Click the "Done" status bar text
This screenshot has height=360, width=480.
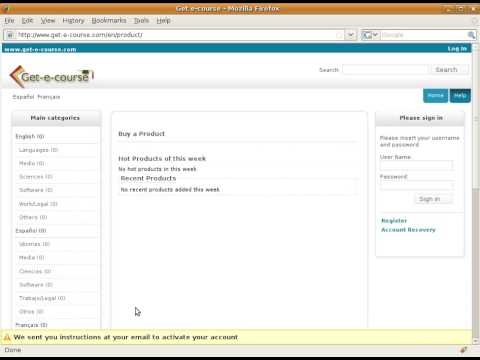(13, 350)
